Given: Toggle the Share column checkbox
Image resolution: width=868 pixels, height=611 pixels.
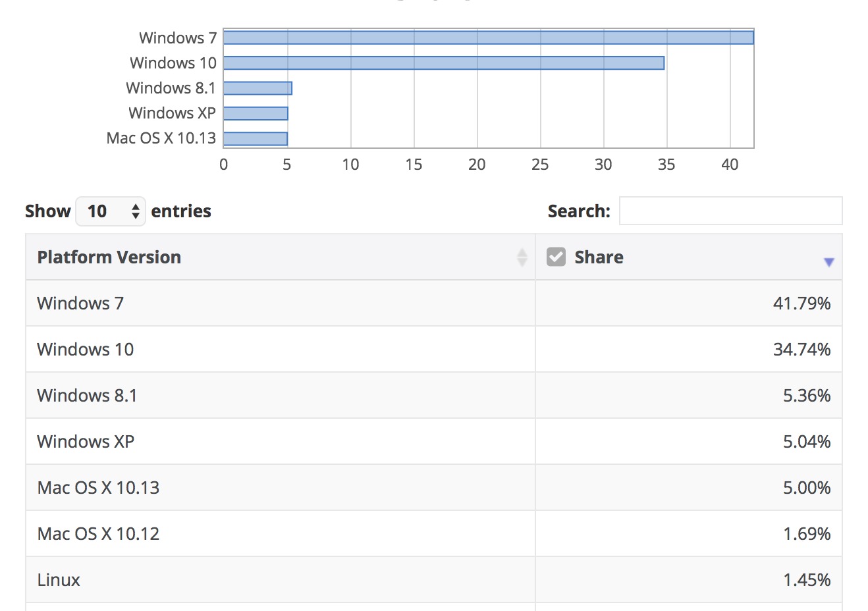Looking at the screenshot, I should [556, 257].
